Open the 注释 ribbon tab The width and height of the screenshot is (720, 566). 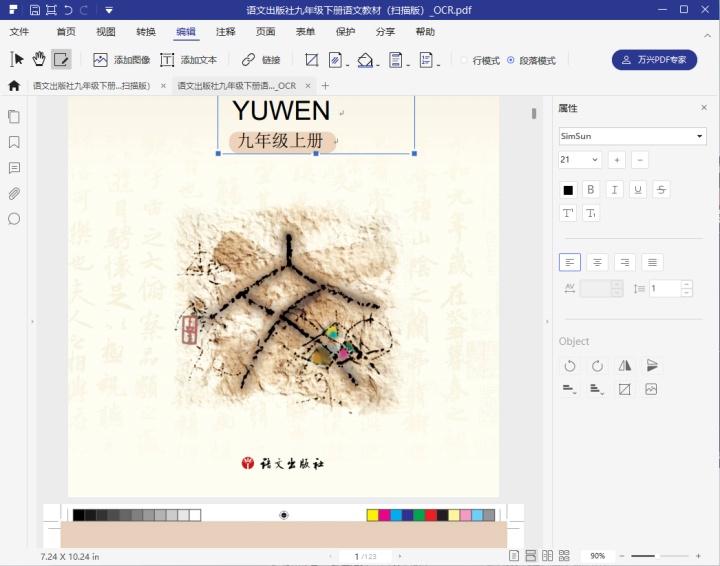[225, 32]
